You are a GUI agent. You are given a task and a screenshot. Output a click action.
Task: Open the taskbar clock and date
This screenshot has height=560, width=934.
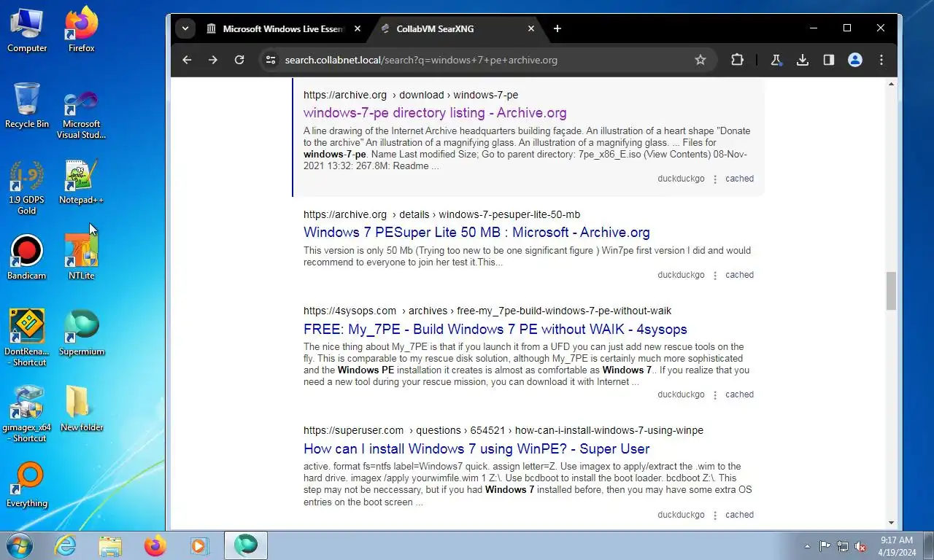[x=897, y=546]
